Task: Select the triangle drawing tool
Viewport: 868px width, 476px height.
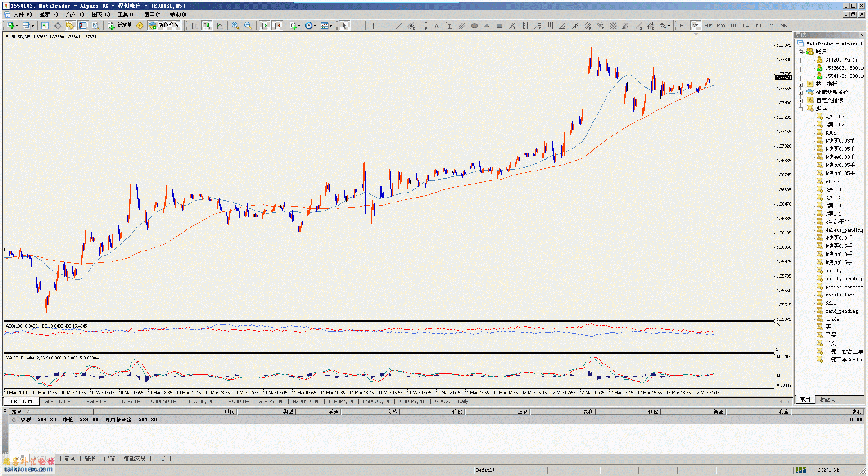Action: pyautogui.click(x=487, y=26)
